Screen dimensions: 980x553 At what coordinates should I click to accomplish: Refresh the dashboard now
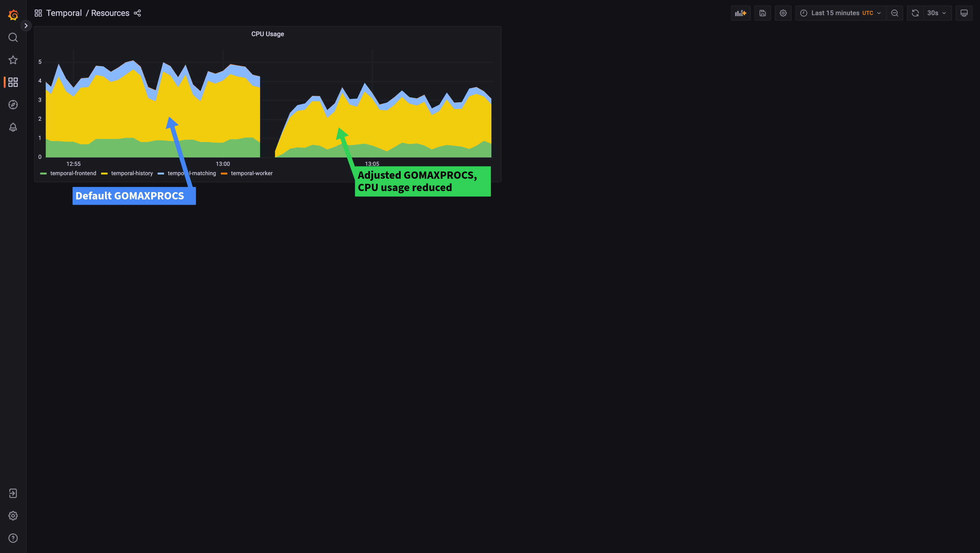pyautogui.click(x=915, y=13)
